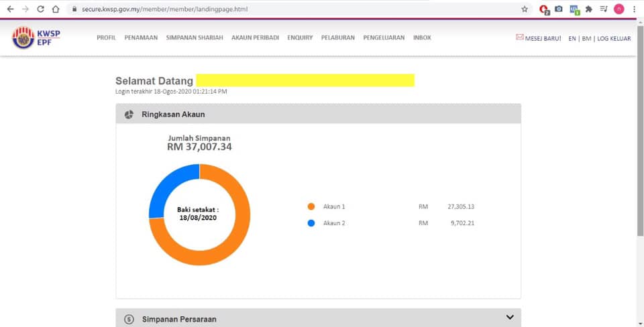Open the red extension icon with badge
Viewport: 644px width, 327px height.
[x=544, y=9]
